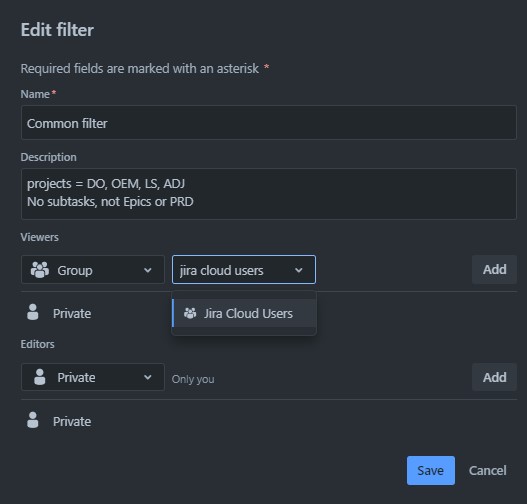Screen dimensions: 527x504
Task: Select Jira Cloud Users from suggestion list
Action: point(244,313)
